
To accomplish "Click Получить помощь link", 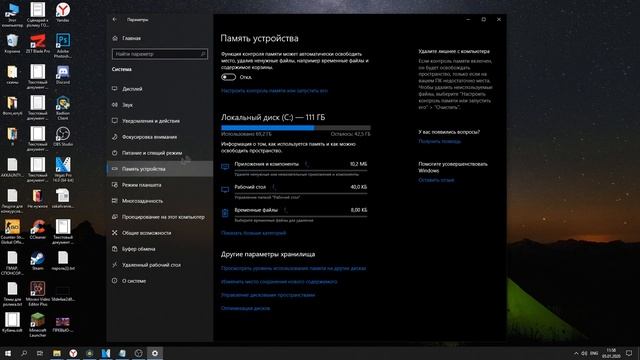I will click(x=440, y=141).
